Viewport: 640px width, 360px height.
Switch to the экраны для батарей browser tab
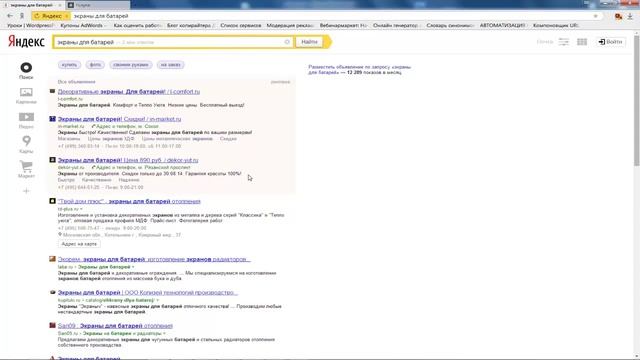coord(31,5)
